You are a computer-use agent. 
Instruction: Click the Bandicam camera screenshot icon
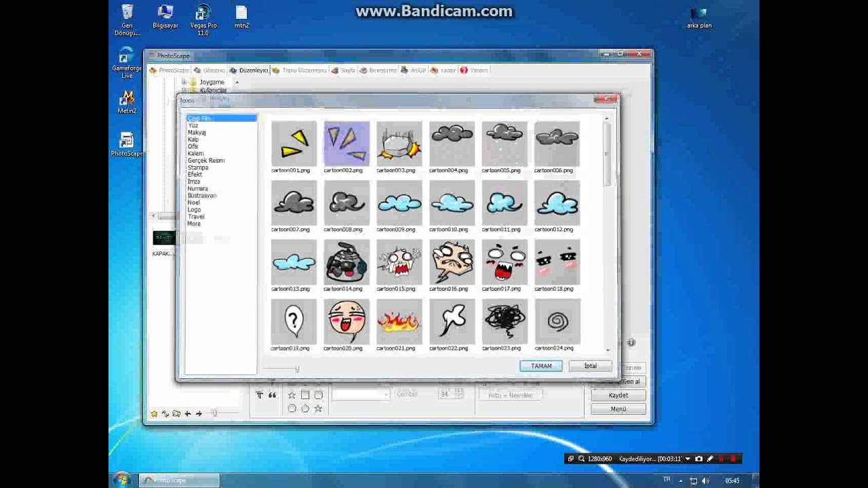698,459
